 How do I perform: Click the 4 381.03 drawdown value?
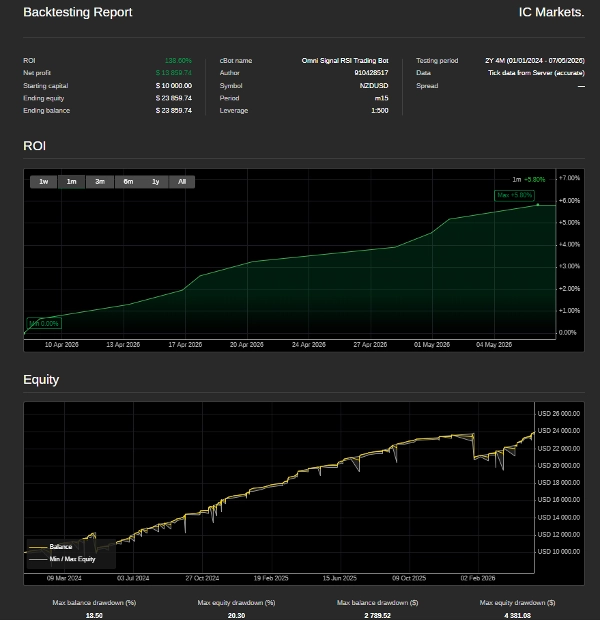pos(517,616)
